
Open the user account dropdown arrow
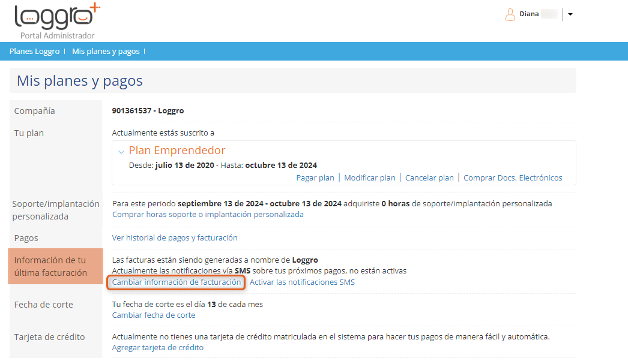570,14
